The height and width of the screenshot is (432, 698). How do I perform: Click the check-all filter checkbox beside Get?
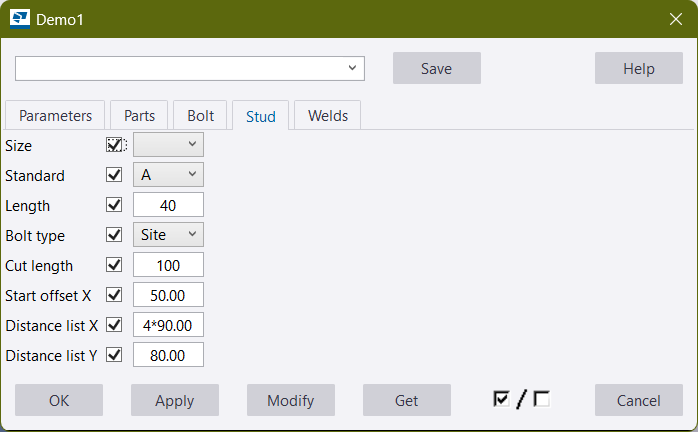[501, 399]
